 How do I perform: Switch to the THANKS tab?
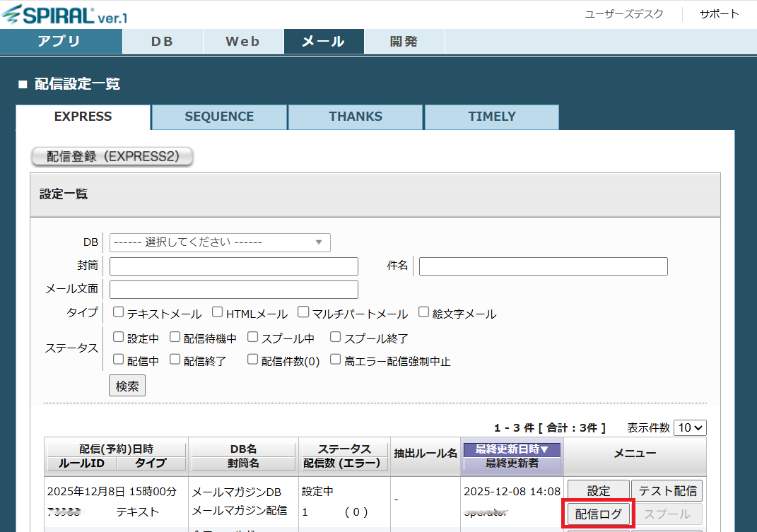coord(356,117)
